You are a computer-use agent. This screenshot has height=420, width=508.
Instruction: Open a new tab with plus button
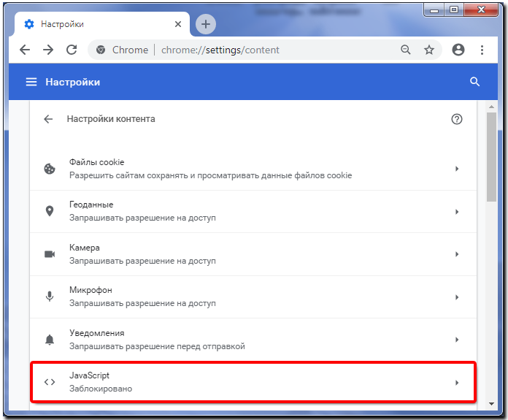pos(206,24)
